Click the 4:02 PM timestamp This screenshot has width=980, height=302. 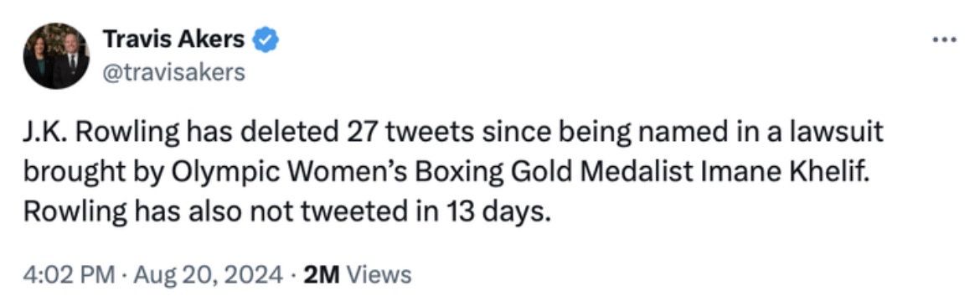tap(69, 275)
